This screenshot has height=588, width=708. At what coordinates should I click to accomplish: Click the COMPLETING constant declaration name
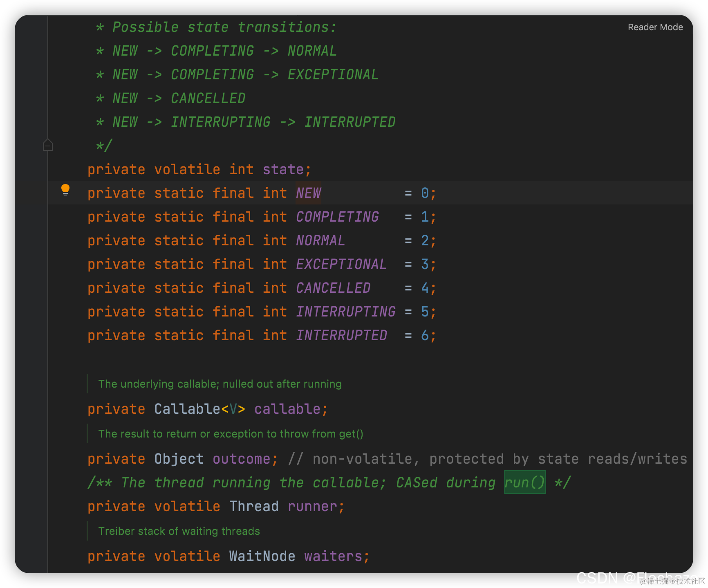point(337,217)
